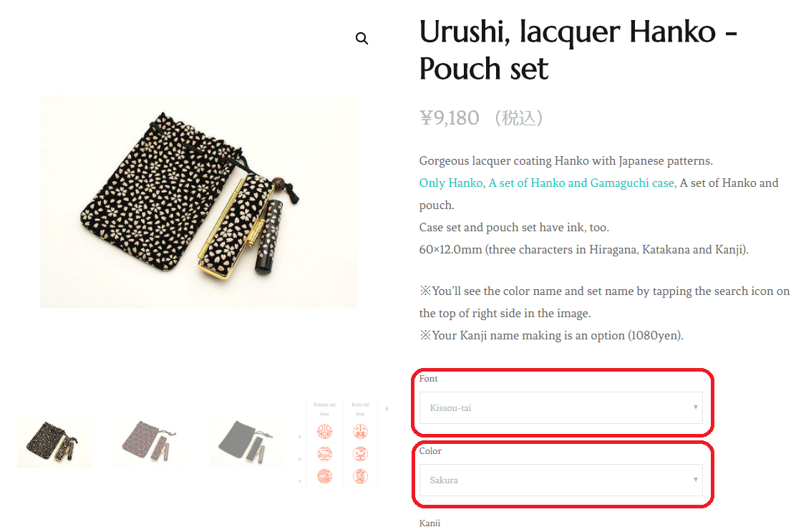Click the Kanji name option note (1080yen)
796x532 pixels.
(551, 336)
